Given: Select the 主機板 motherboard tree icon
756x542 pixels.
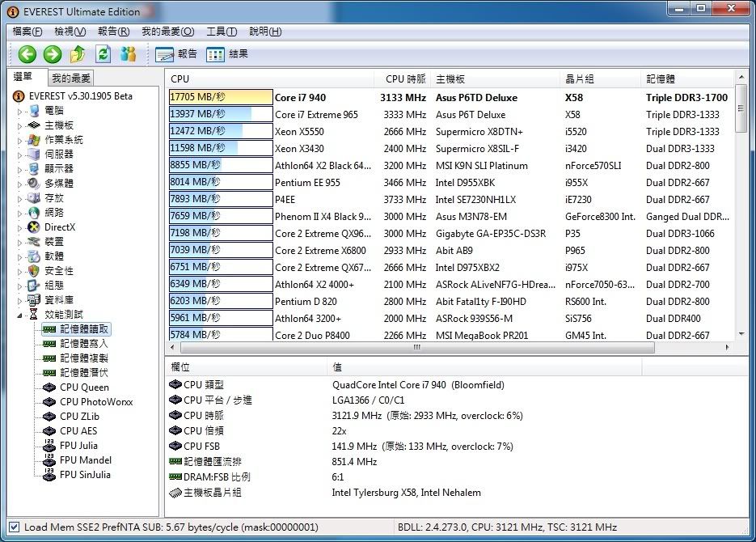Looking at the screenshot, I should coord(34,125).
